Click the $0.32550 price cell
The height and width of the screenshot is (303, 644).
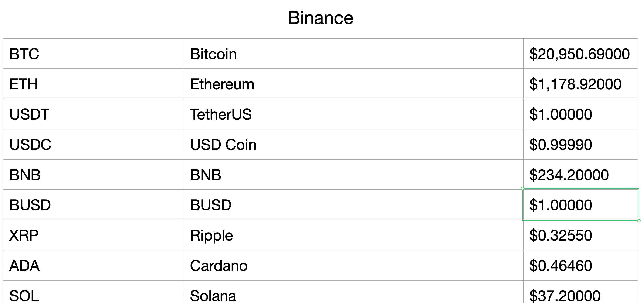click(x=580, y=235)
